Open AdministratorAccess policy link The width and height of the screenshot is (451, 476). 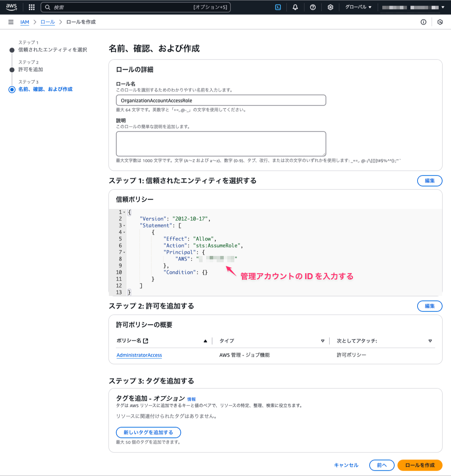[139, 355]
